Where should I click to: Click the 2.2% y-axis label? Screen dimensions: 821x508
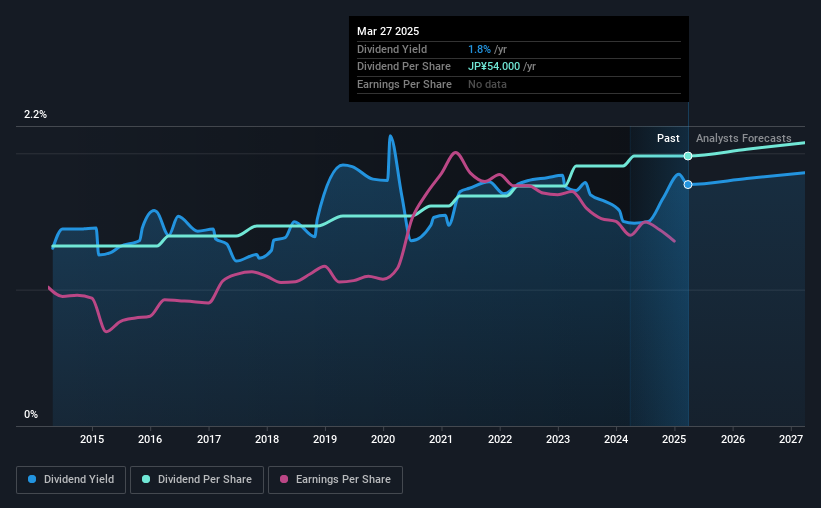(35, 114)
